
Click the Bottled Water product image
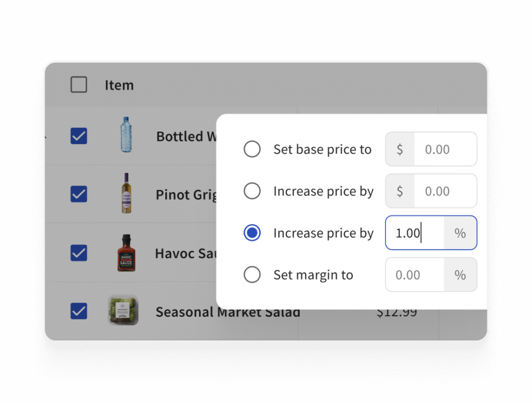point(126,135)
